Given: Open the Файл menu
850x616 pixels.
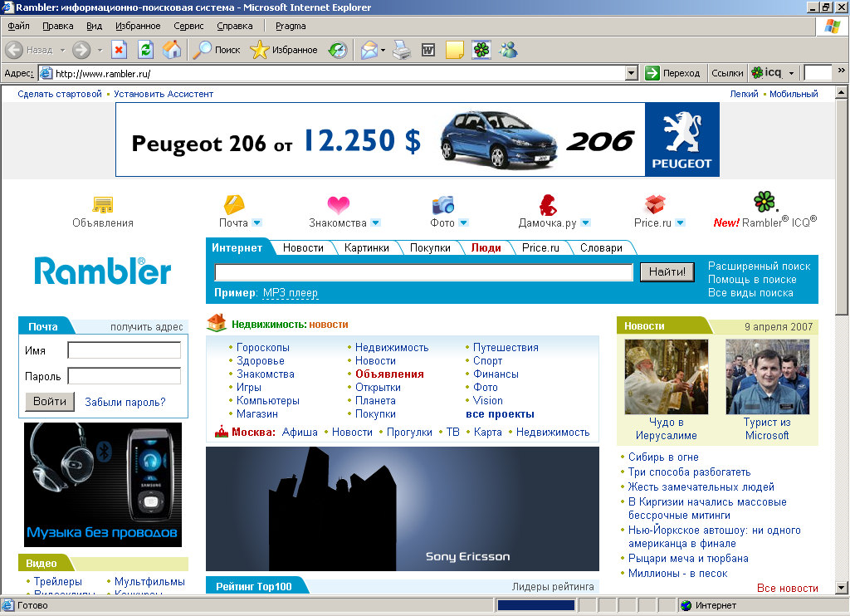Looking at the screenshot, I should coord(18,26).
